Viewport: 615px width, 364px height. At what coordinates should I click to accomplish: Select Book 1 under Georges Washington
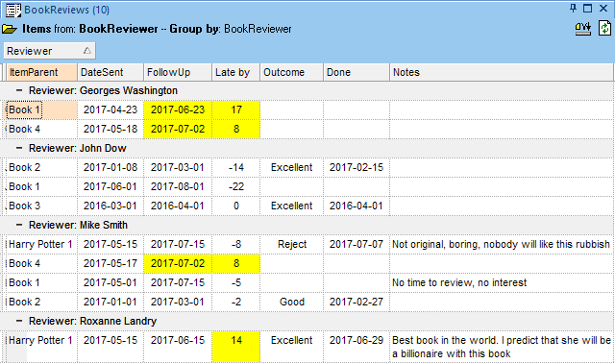tap(41, 109)
